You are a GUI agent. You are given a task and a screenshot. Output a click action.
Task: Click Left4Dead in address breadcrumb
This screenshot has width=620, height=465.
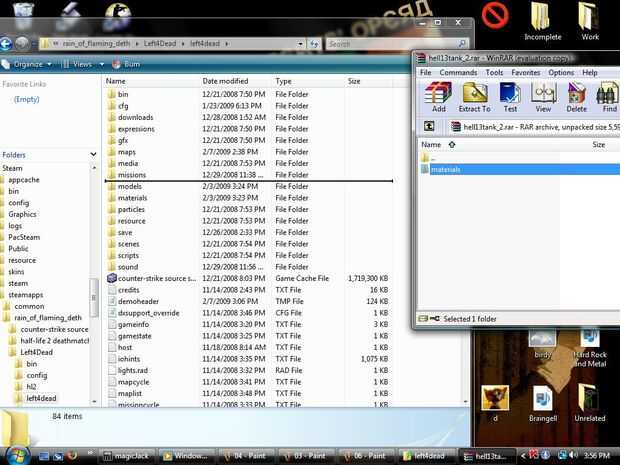point(160,43)
